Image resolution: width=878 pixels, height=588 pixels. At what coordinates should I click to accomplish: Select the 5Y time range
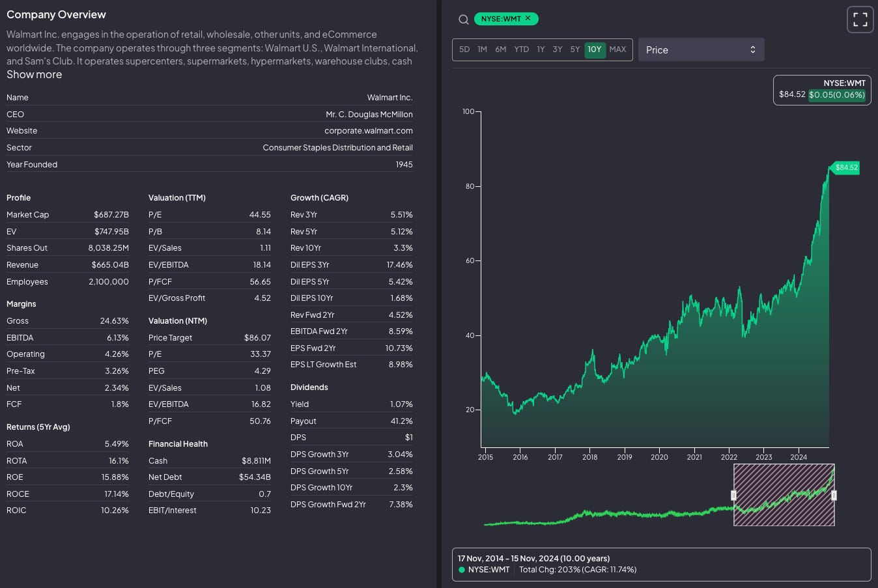pyautogui.click(x=575, y=49)
